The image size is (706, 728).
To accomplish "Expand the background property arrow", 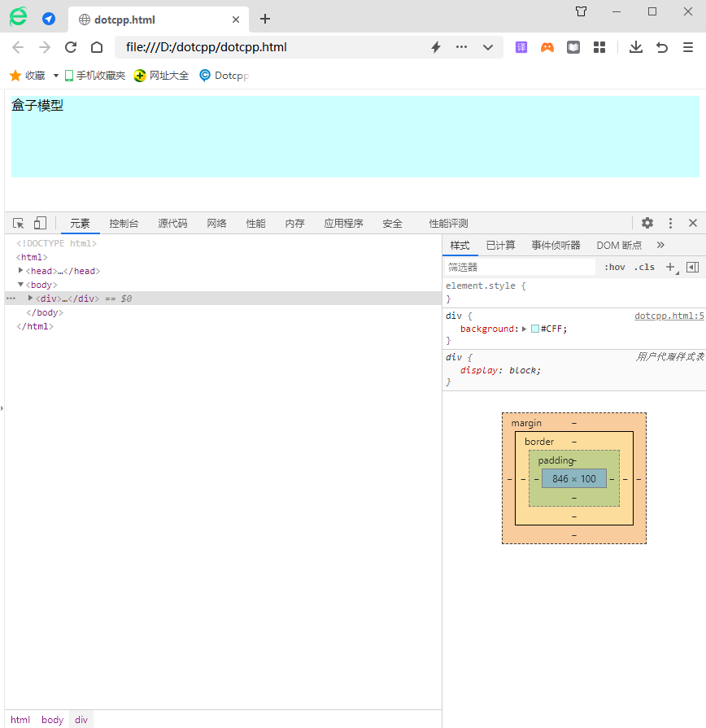I will 523,329.
